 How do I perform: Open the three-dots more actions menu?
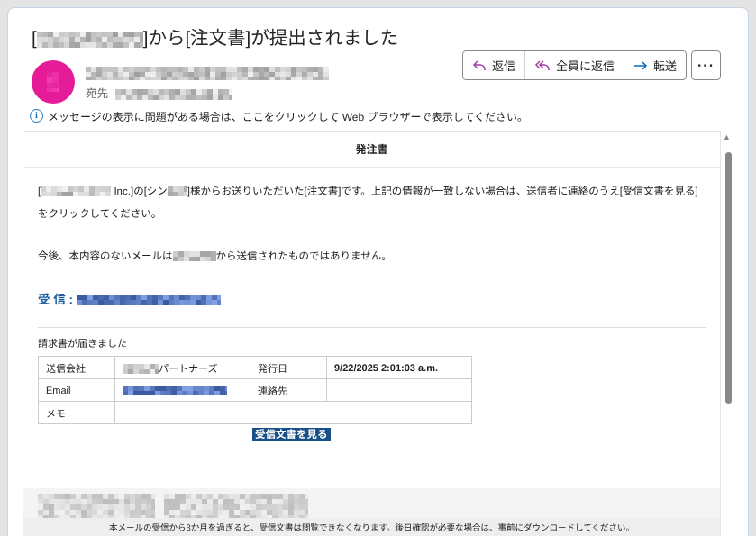(706, 66)
